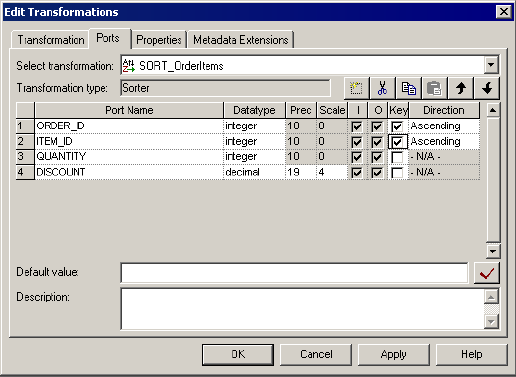Click into the Default value field

click(x=294, y=273)
